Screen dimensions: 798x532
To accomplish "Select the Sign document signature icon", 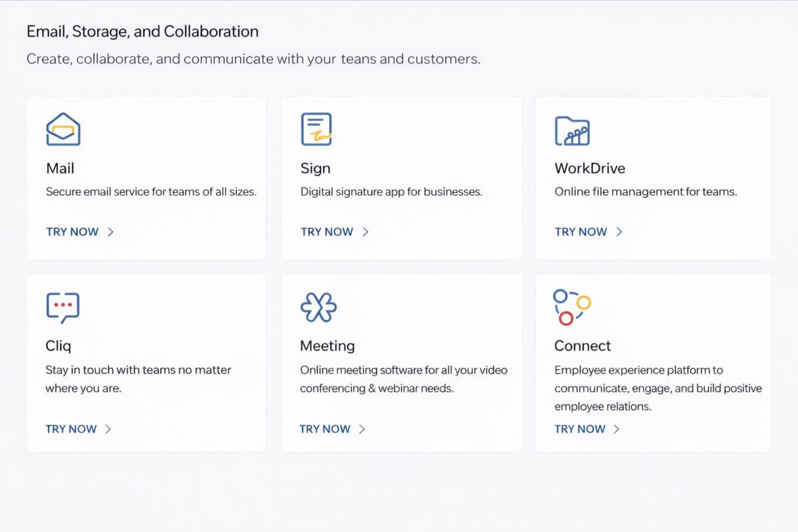I will [x=317, y=129].
